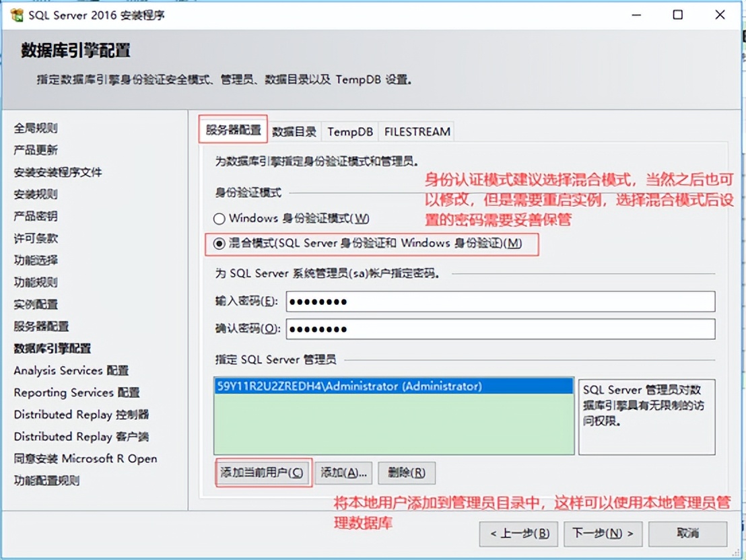
Task: Open the FILESTREAM tab
Action: click(x=417, y=132)
